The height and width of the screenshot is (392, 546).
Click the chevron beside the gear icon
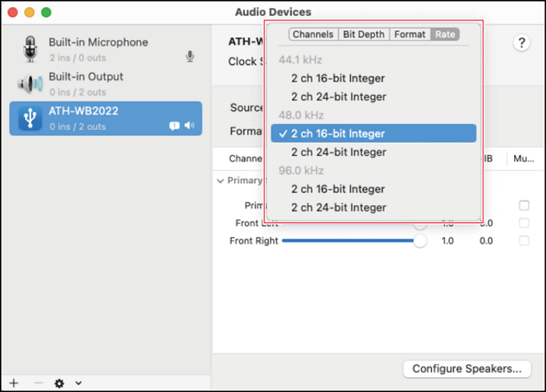coord(78,383)
